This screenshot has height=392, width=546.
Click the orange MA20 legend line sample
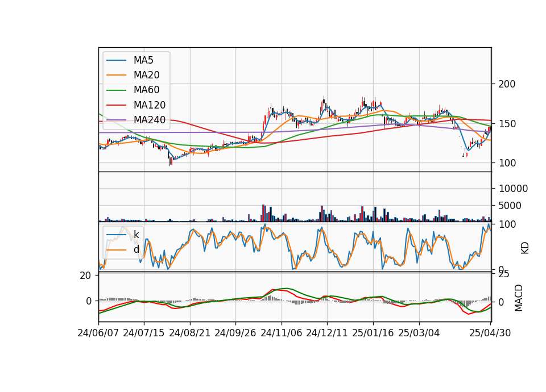pos(116,75)
